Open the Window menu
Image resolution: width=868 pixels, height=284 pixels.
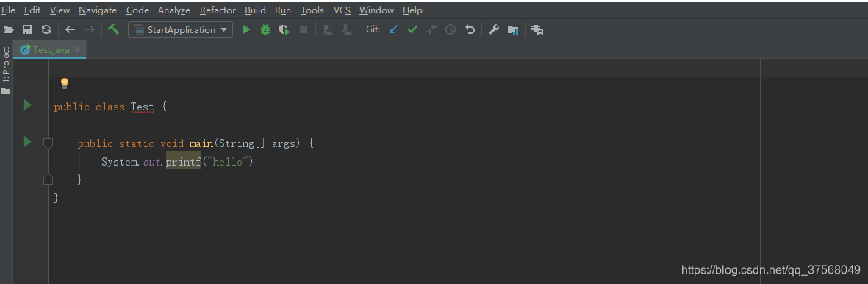point(376,10)
